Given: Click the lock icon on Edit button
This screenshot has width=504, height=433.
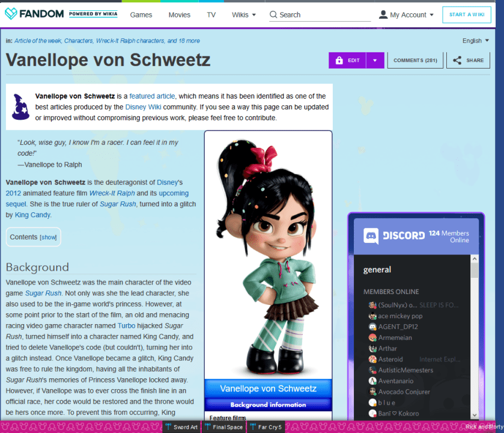Looking at the screenshot, I should 339,60.
